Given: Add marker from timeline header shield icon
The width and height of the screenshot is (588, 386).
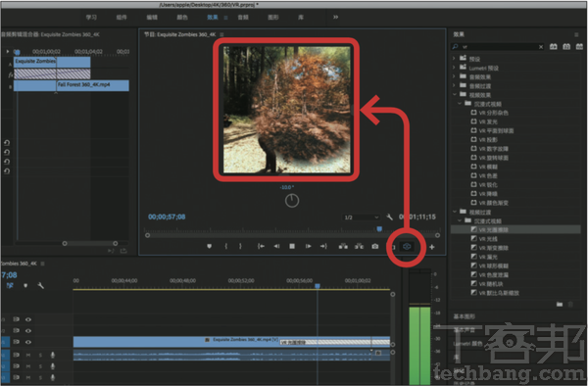Looking at the screenshot, I should [25, 285].
